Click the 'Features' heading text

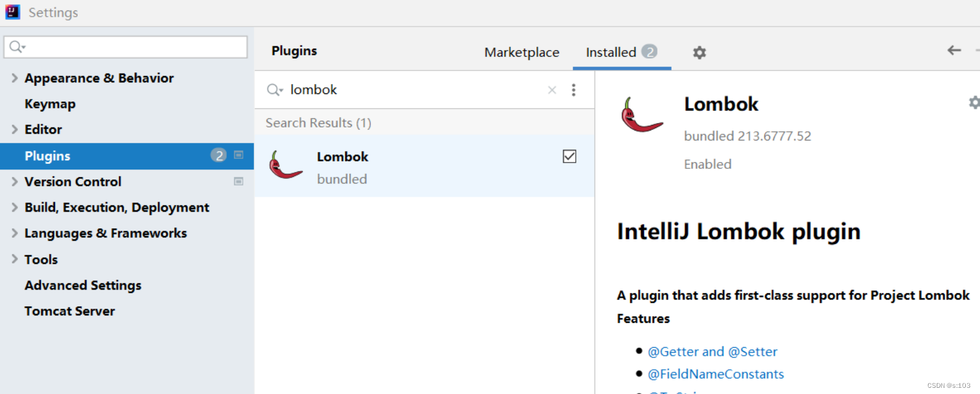[x=643, y=319]
